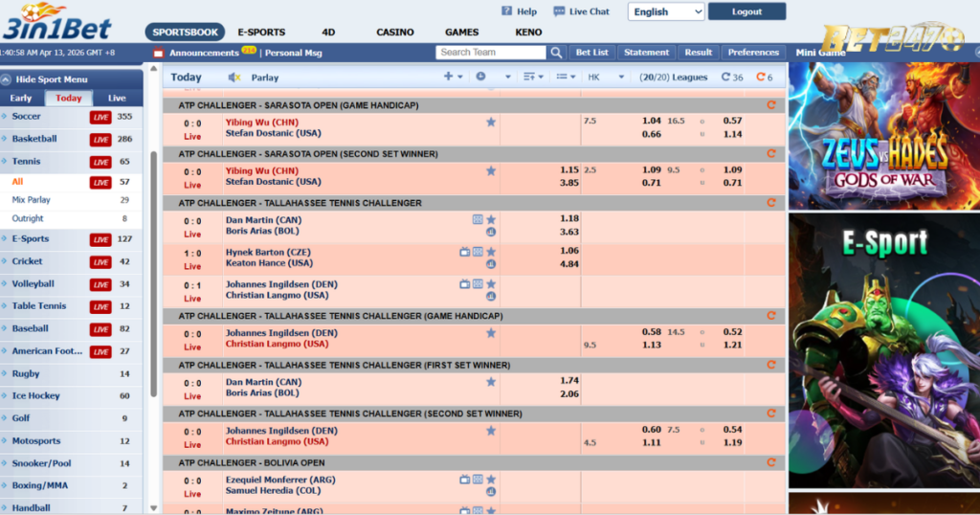The height and width of the screenshot is (515, 980).
Task: Open live TV for Ingildsen vs Langmo
Action: tap(464, 283)
